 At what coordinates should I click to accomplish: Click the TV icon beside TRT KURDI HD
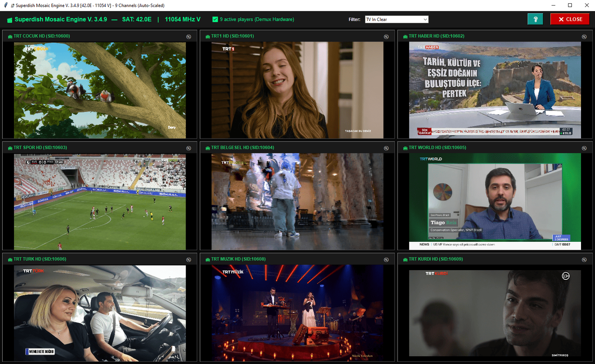(404, 259)
